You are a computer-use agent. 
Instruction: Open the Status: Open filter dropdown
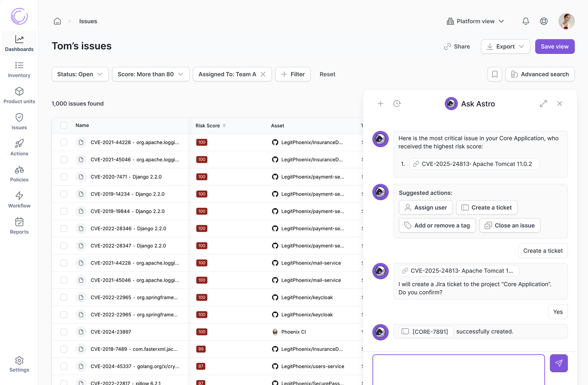(x=80, y=74)
